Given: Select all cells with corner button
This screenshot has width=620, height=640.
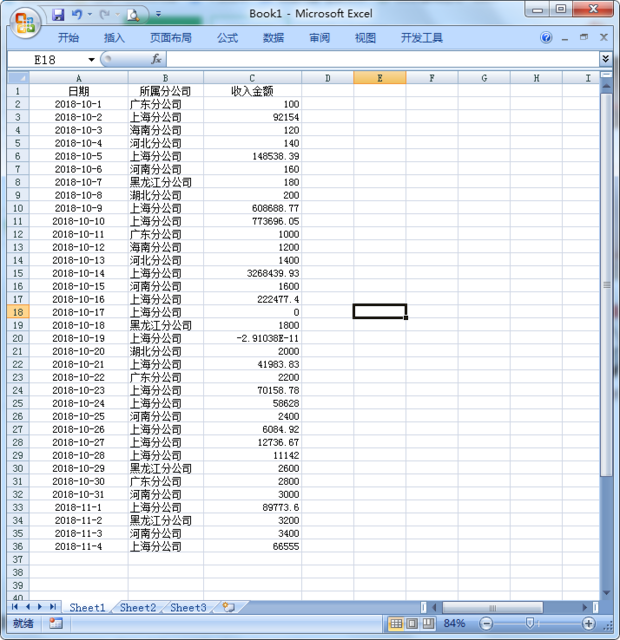Looking at the screenshot, I should 18,78.
